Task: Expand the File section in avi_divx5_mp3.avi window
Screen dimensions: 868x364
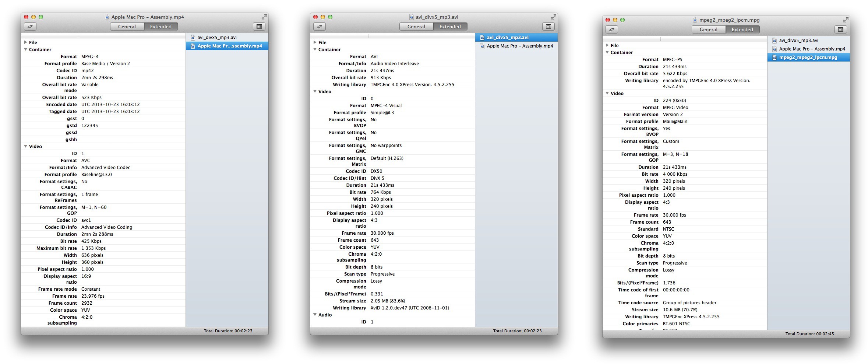Action: click(315, 42)
